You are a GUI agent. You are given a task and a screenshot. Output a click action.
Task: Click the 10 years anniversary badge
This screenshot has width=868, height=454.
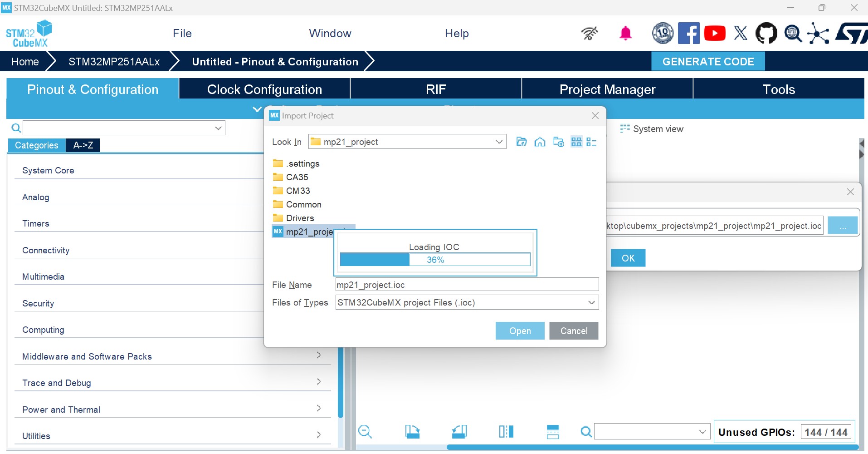(x=663, y=33)
